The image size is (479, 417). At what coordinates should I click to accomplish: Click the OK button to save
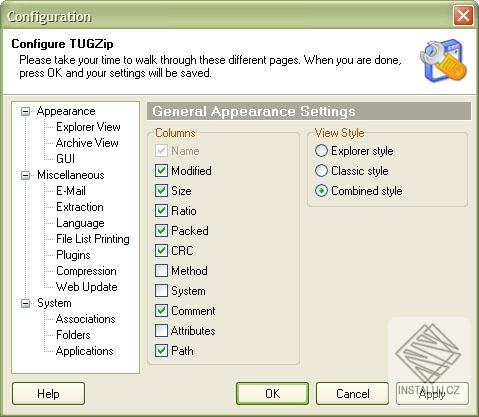point(272,394)
